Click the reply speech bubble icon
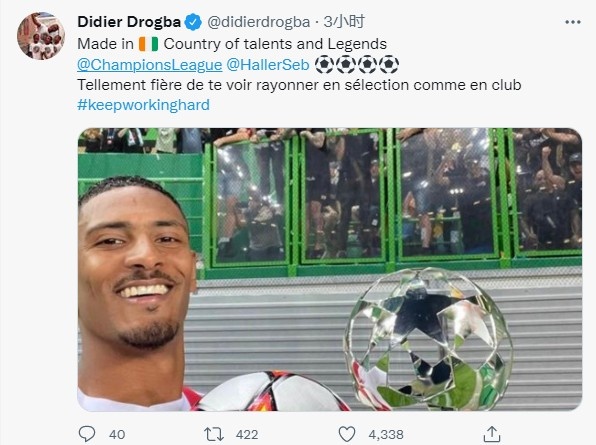Image resolution: width=596 pixels, height=445 pixels. (x=87, y=434)
